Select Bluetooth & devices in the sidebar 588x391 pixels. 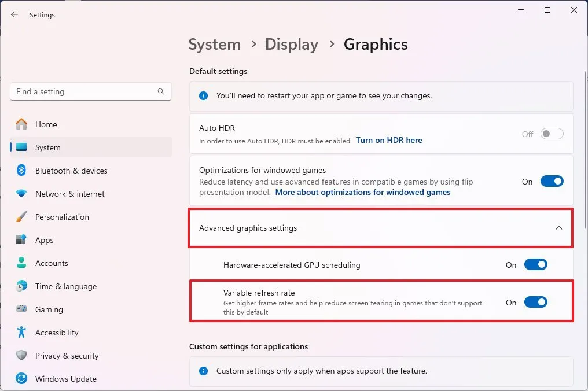pos(72,171)
